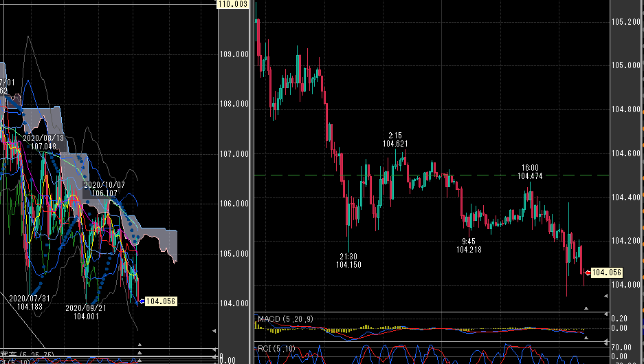Click up-arrow marker below right chart's last candle

[586, 308]
